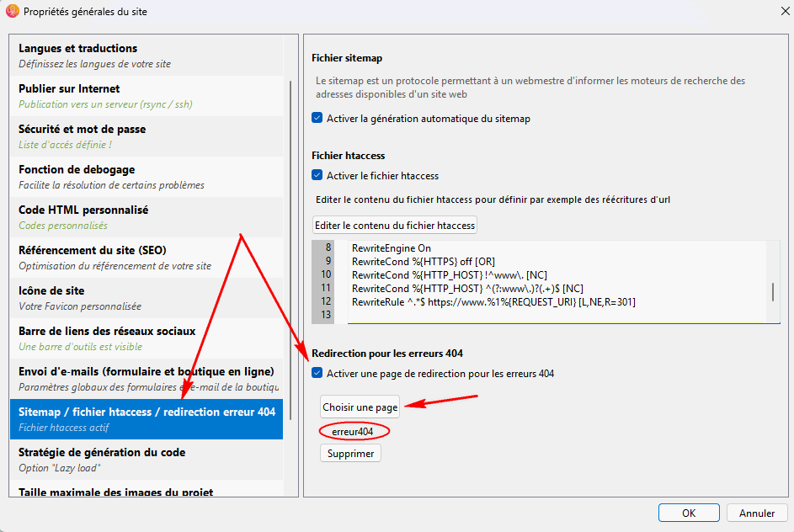Click the app icon in title bar
Image resolution: width=794 pixels, height=532 pixels.
pyautogui.click(x=12, y=11)
